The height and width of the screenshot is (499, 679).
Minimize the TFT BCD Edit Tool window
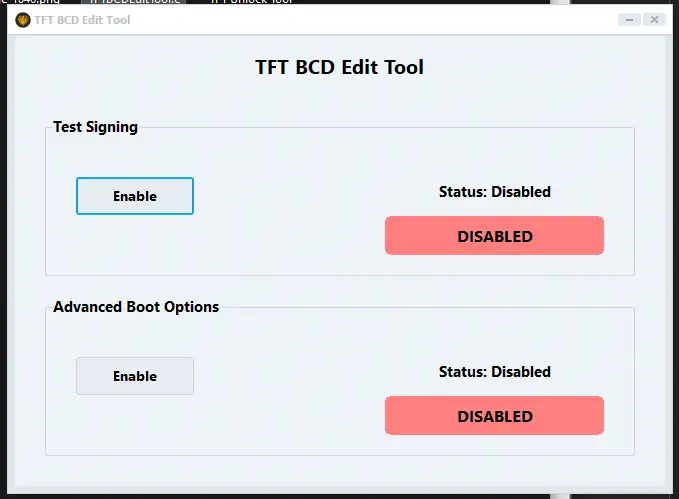click(x=629, y=20)
